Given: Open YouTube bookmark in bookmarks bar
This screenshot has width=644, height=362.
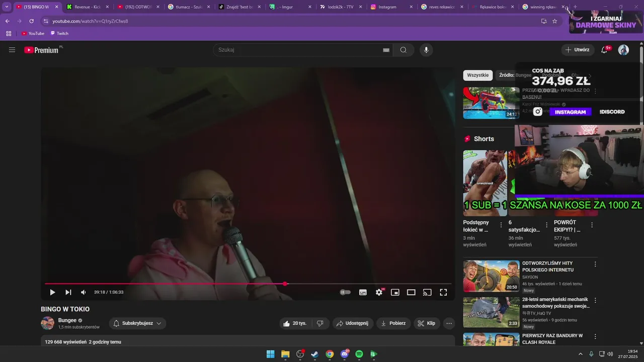Looking at the screenshot, I should click(x=33, y=33).
